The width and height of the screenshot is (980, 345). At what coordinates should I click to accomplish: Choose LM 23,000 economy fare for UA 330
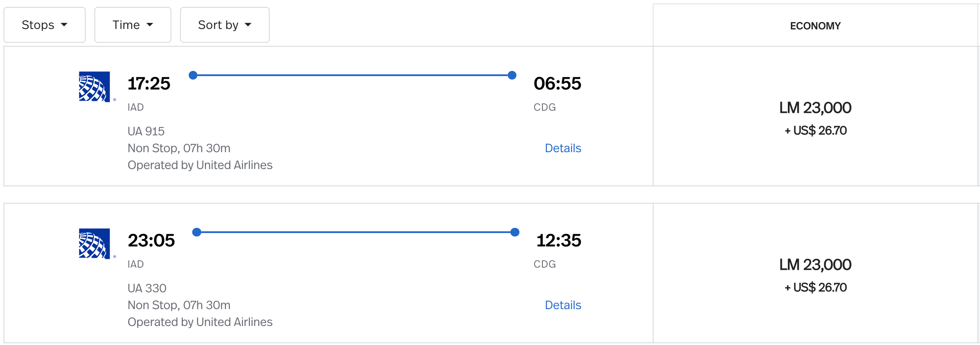point(816,273)
